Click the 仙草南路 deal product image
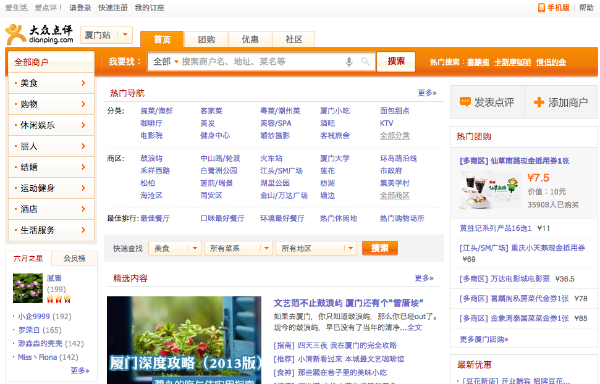This screenshot has width=600, height=384. pyautogui.click(x=490, y=190)
